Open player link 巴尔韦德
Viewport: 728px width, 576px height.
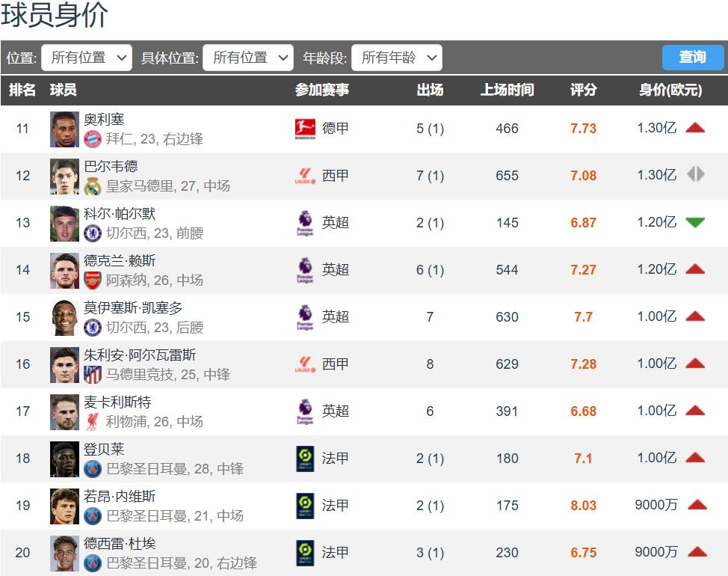111,166
